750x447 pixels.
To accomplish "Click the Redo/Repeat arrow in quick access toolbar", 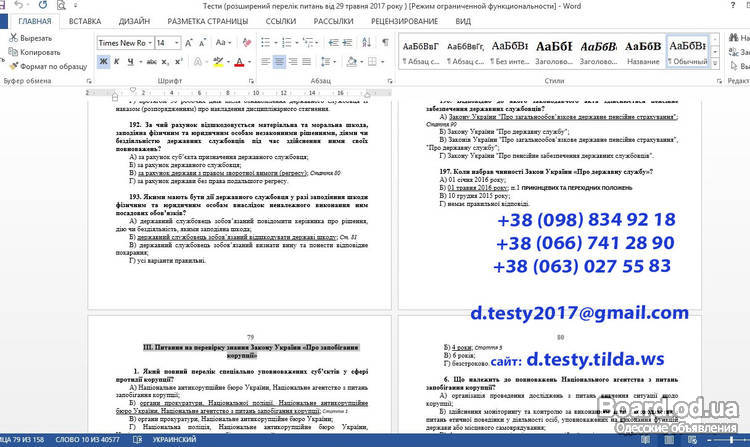I will tap(43, 5).
